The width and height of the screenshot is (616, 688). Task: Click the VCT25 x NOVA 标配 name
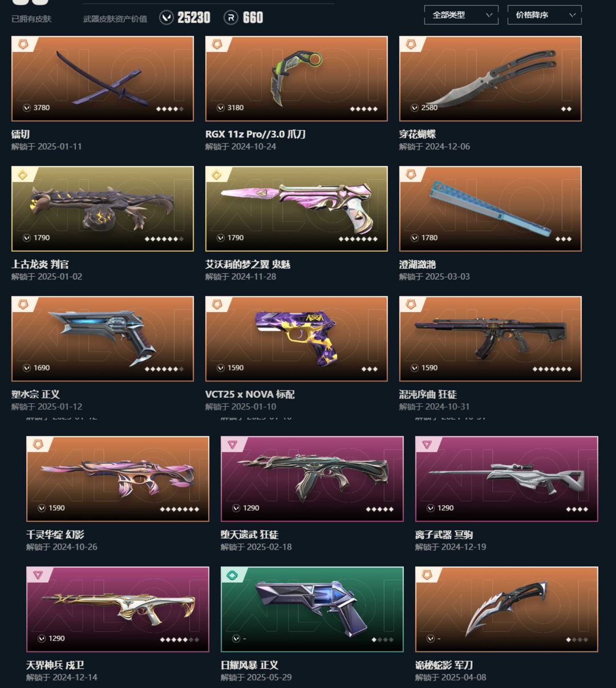tap(250, 394)
